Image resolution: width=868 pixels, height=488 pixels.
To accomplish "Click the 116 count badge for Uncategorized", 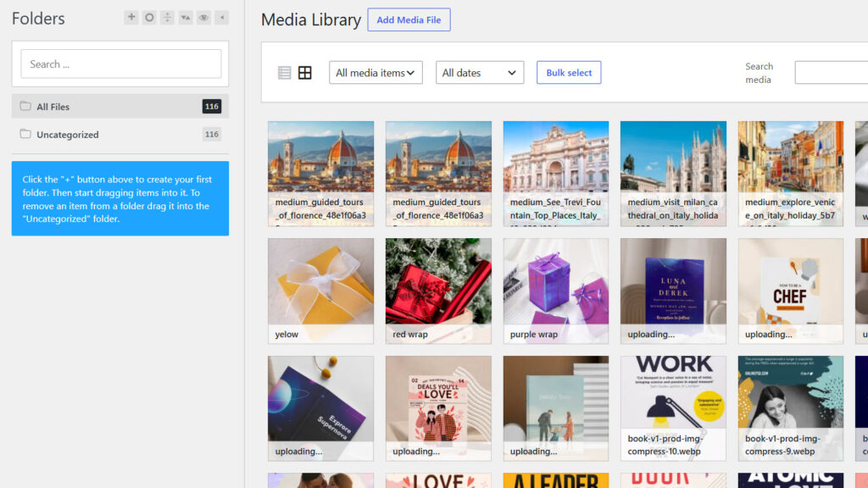I will point(211,135).
